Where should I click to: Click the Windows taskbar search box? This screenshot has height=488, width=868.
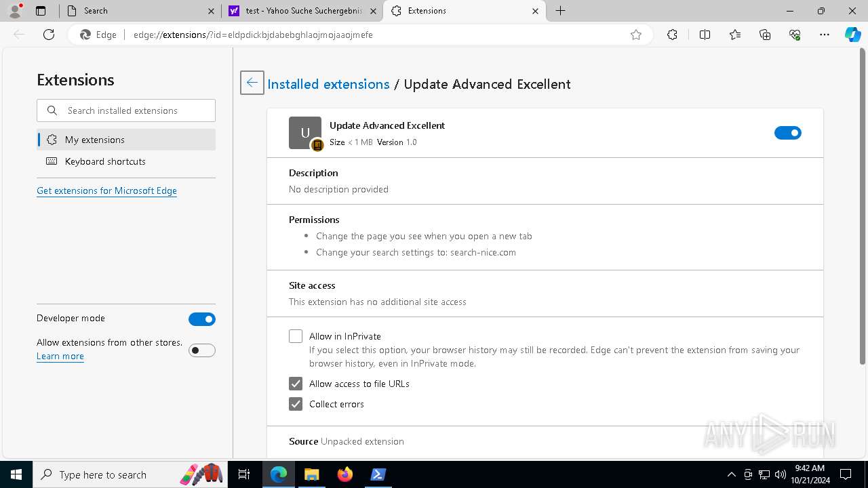coord(131,474)
